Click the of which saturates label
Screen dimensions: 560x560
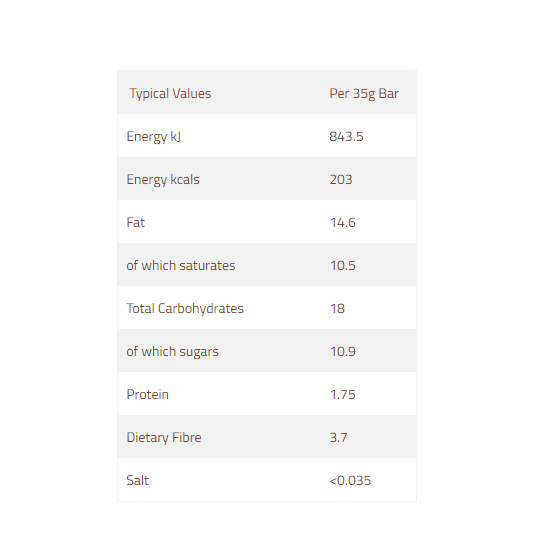(x=181, y=265)
